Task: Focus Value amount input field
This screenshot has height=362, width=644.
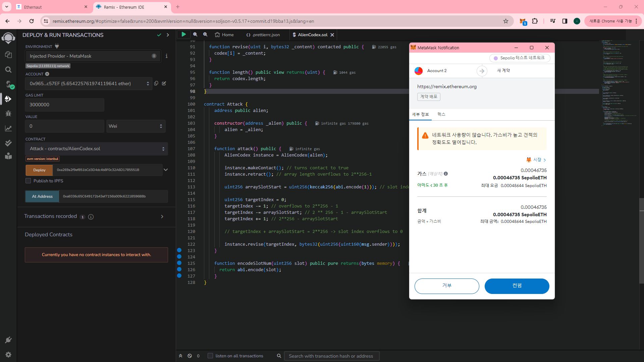Action: (64, 126)
